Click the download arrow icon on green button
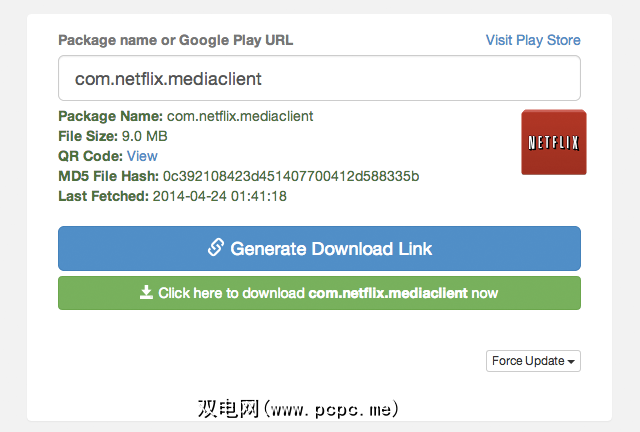The width and height of the screenshot is (640, 432). (146, 293)
